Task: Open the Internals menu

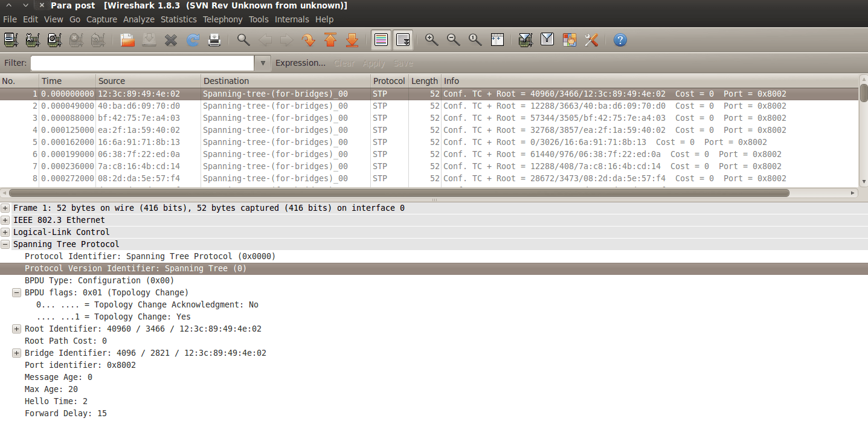Action: click(292, 19)
